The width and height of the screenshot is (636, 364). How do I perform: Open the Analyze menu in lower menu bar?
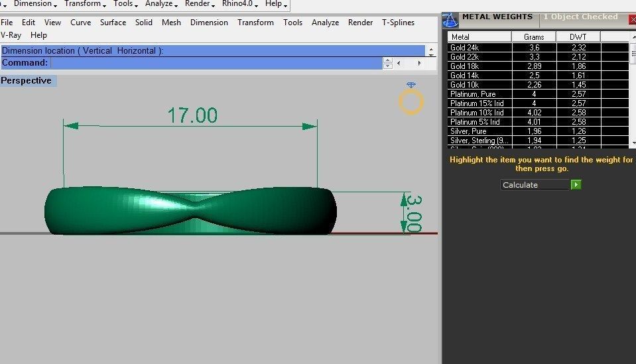pyautogui.click(x=326, y=23)
